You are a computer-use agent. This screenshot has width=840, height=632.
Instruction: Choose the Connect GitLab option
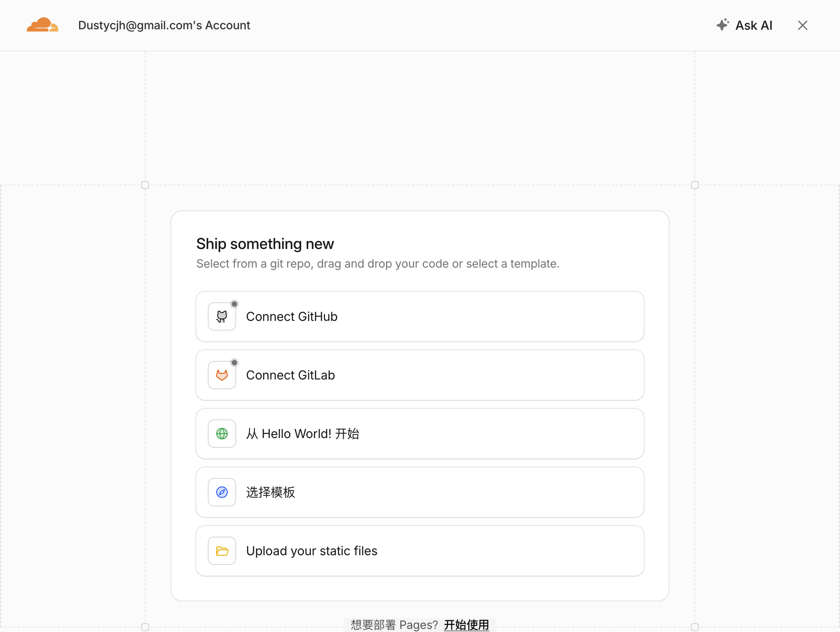pos(420,375)
